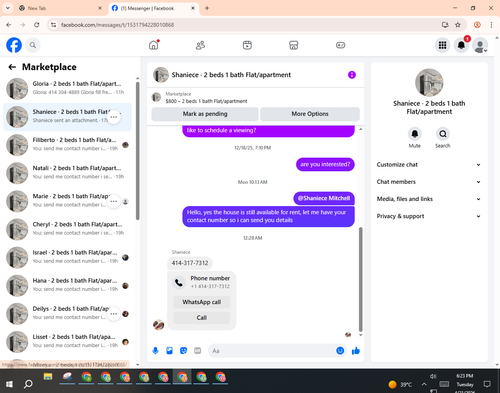View site information icon in address bar
The width and height of the screenshot is (500, 393).
click(53, 25)
